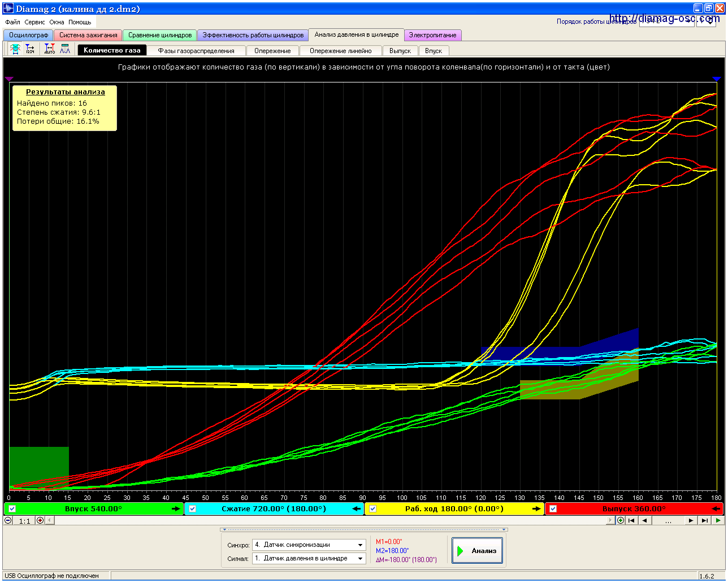Step to next frame arrow
Screen dimensions: 728x583
pos(691,520)
